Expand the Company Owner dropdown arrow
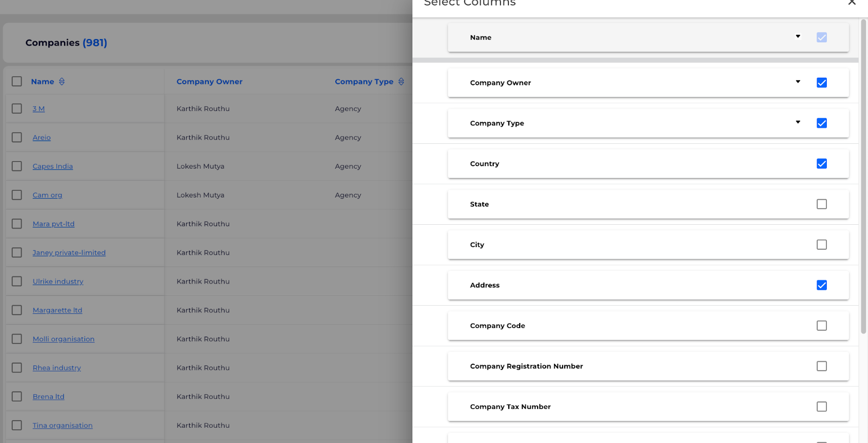 tap(798, 82)
